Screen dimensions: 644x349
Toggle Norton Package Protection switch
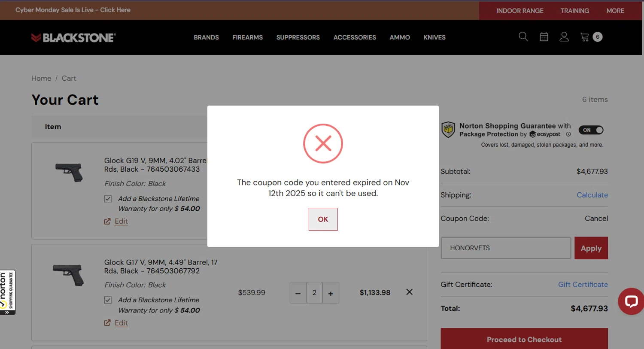(x=591, y=130)
